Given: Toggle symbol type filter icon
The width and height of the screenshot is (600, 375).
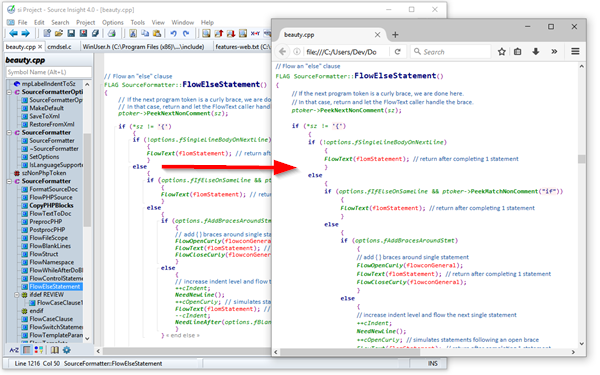Looking at the screenshot, I should point(39,350).
